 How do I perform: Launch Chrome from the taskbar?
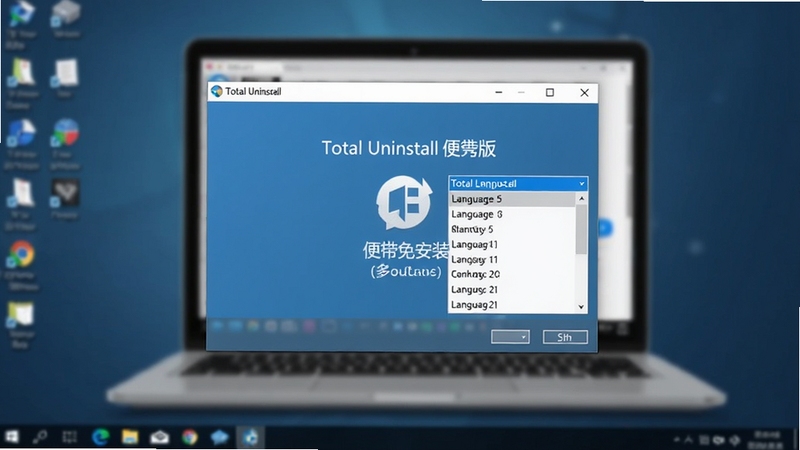tap(190, 437)
